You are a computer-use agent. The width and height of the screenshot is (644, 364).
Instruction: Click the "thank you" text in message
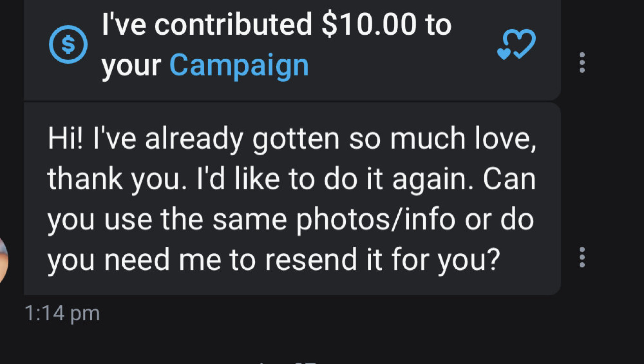pyautogui.click(x=114, y=179)
